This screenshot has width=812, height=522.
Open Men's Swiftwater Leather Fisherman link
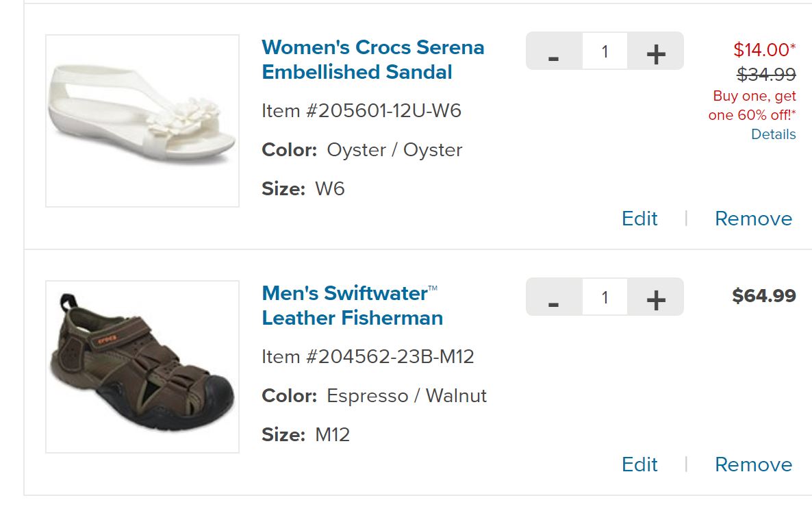pyautogui.click(x=352, y=306)
